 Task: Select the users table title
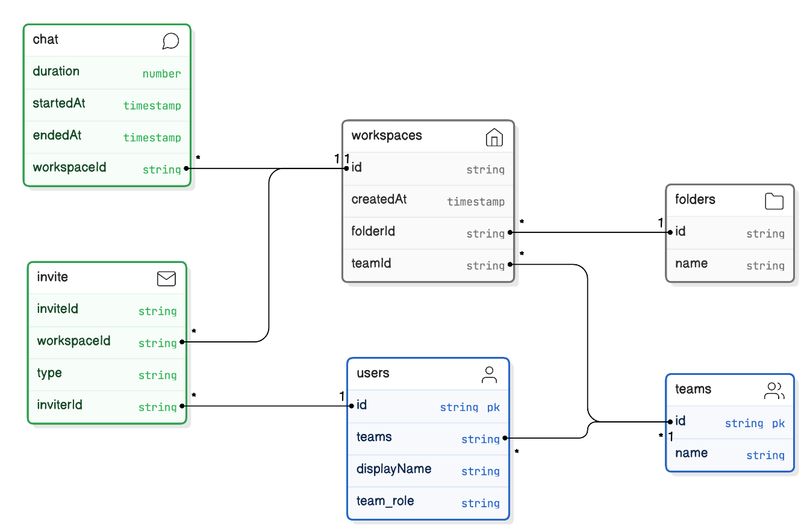click(373, 373)
